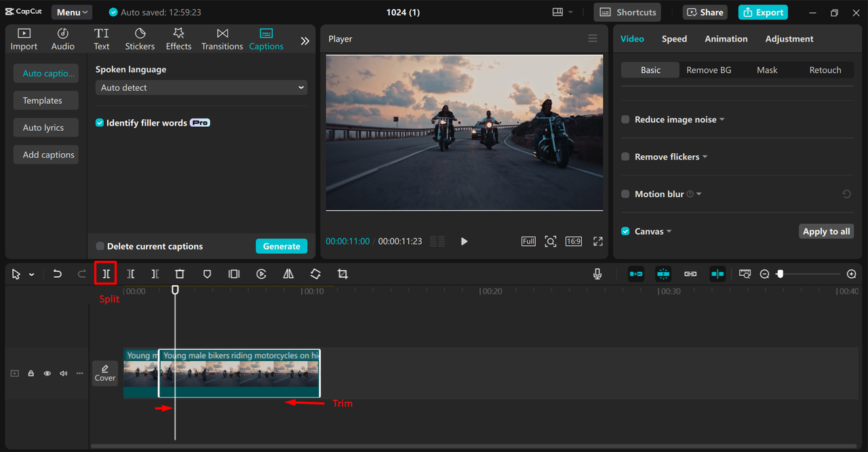Click the Player focus zoom icon
868x452 pixels.
(x=551, y=241)
